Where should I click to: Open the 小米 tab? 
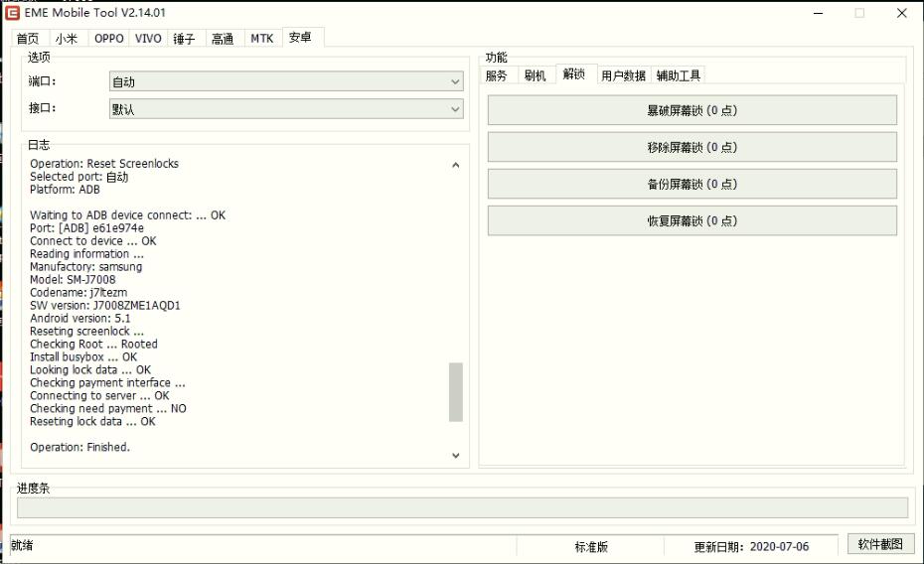pyautogui.click(x=67, y=39)
